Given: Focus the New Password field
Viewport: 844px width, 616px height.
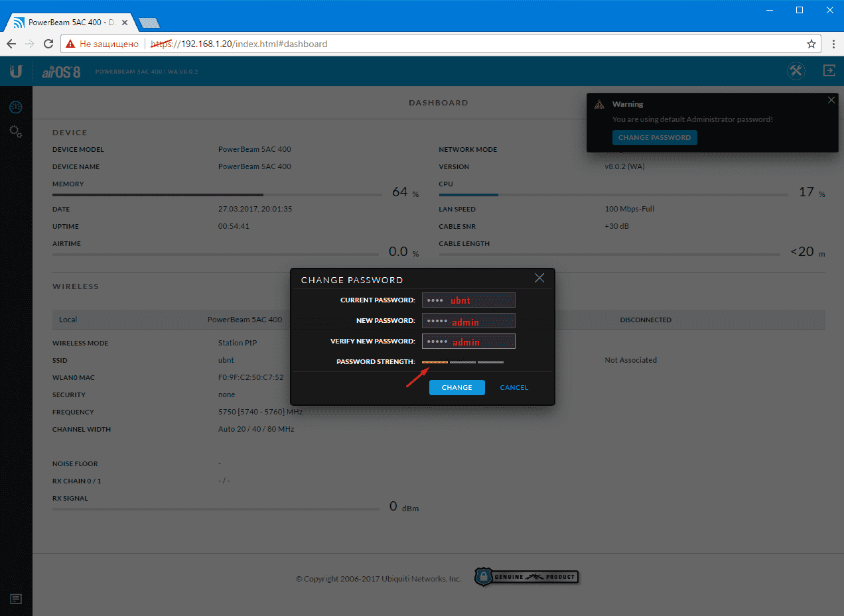Looking at the screenshot, I should tap(468, 321).
